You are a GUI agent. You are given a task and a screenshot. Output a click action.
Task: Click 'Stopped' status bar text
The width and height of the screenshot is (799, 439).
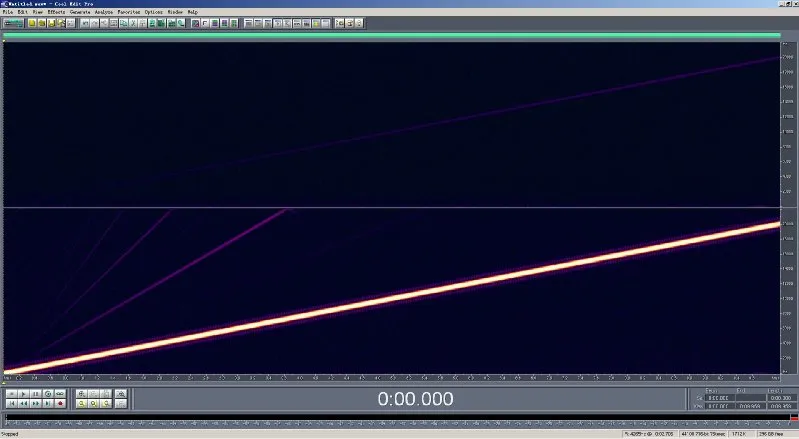(10, 434)
